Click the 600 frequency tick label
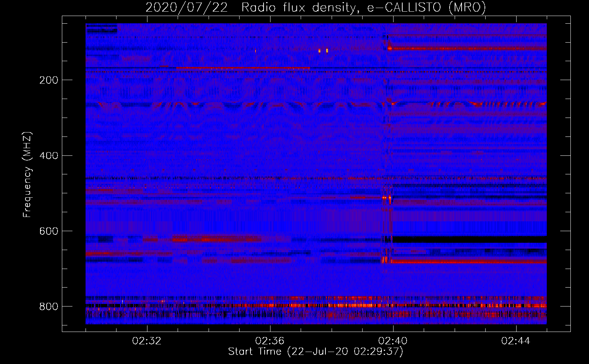This screenshot has width=589, height=364. 49,232
